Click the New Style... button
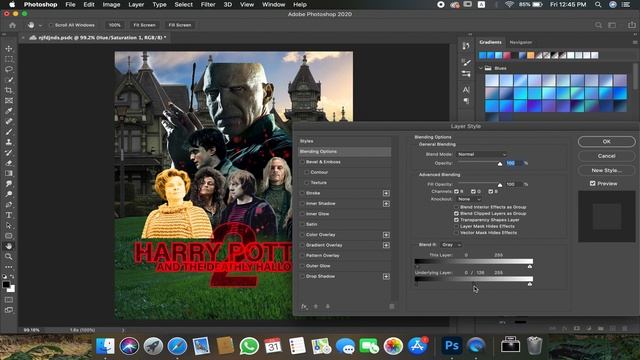This screenshot has width=640, height=360. click(x=607, y=170)
